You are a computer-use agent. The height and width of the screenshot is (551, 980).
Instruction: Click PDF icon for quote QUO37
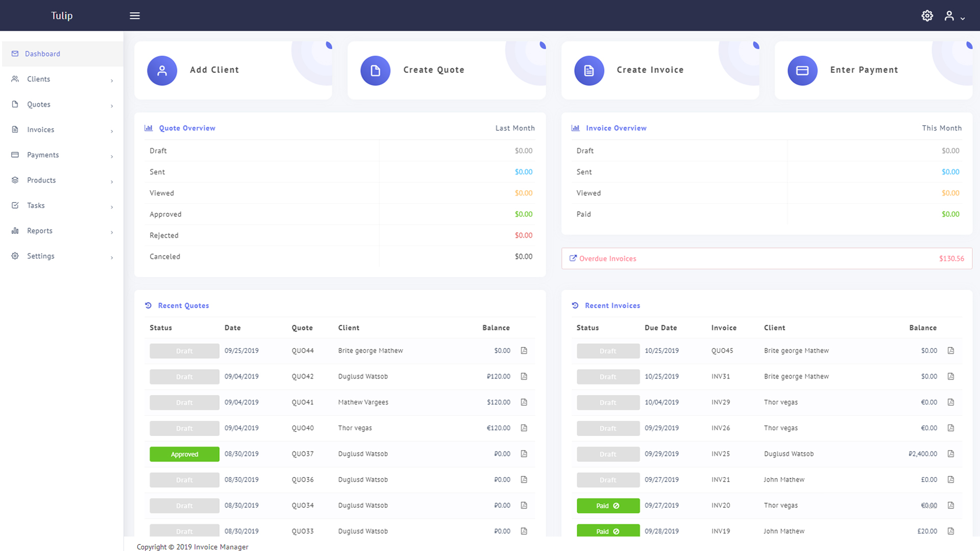coord(524,454)
